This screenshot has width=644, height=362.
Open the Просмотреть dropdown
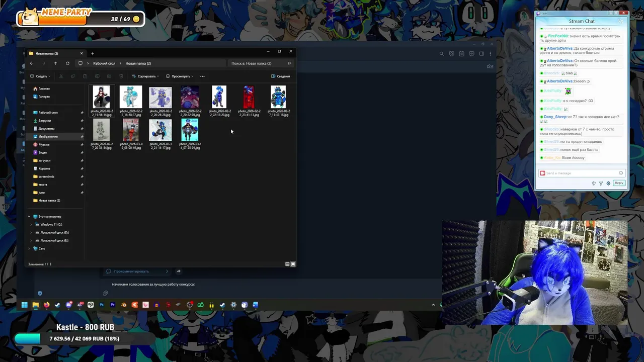[180, 76]
